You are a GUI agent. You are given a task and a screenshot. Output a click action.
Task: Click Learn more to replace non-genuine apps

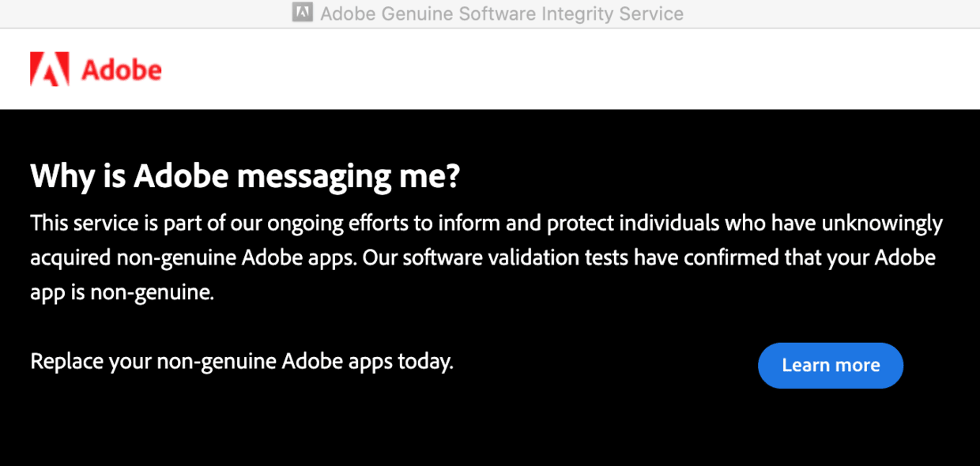[x=830, y=365]
